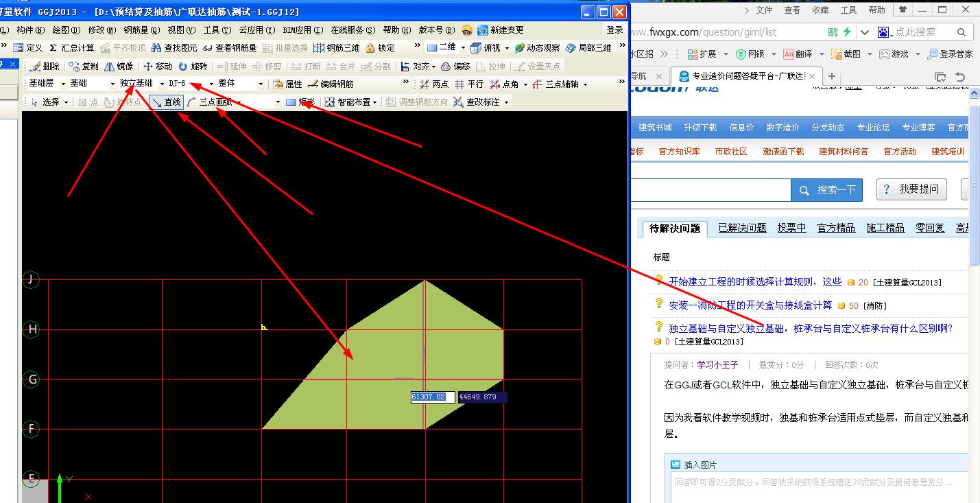Open the 在线服务(S) menu

(x=352, y=30)
